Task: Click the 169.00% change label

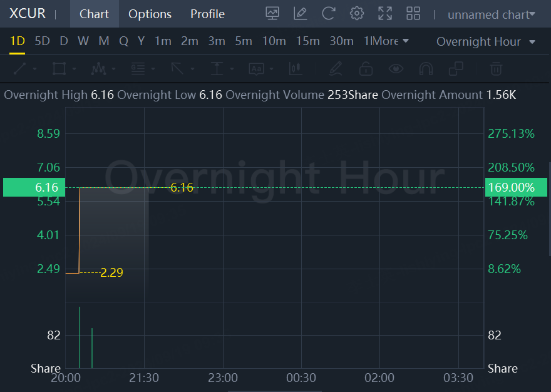Action: tap(516, 187)
